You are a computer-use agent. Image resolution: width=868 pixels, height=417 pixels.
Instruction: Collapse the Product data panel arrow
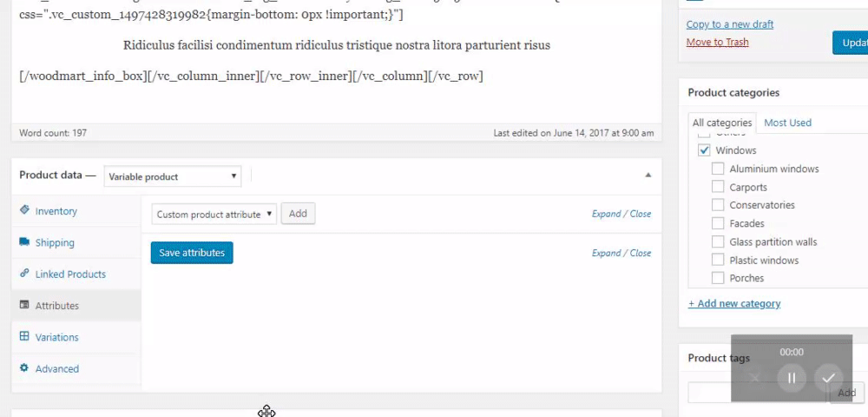pos(648,175)
